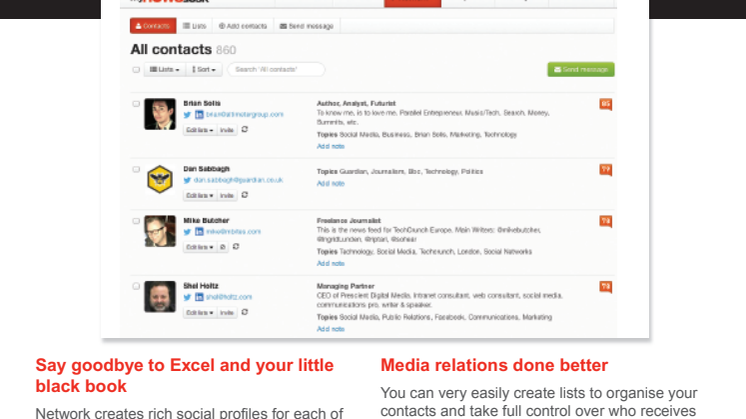Click Mike Butcher orange score badge
This screenshot has width=746, height=419.
coord(606,221)
